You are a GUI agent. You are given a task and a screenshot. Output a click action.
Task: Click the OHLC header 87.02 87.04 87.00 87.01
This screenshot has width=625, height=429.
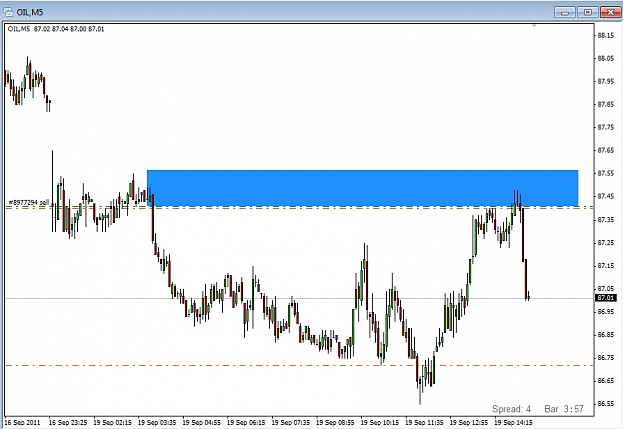pos(69,29)
